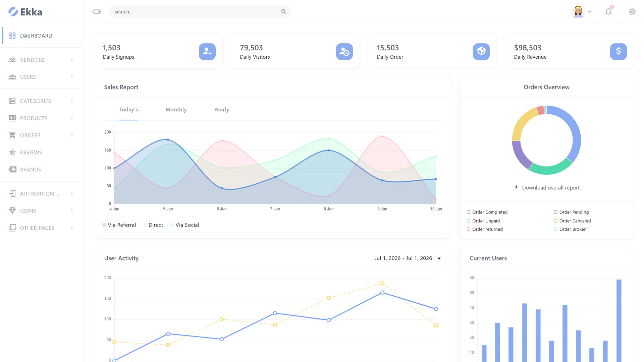Viewport: 644px width, 362px height.
Task: Click the Products icon
Action: 12,118
